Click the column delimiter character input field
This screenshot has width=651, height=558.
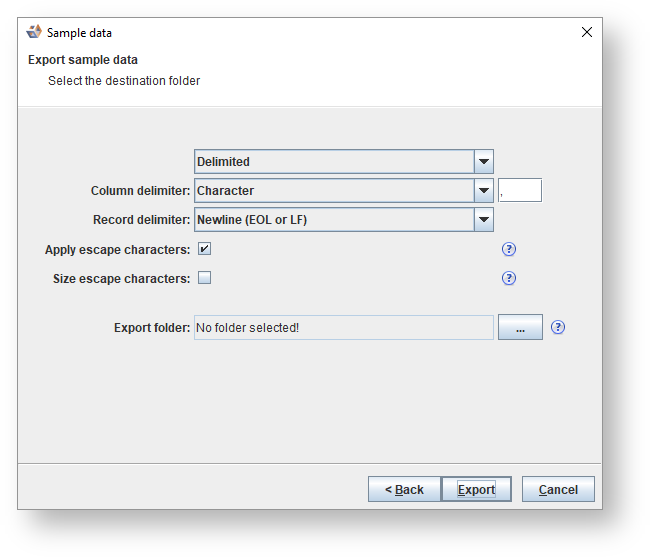pos(520,191)
